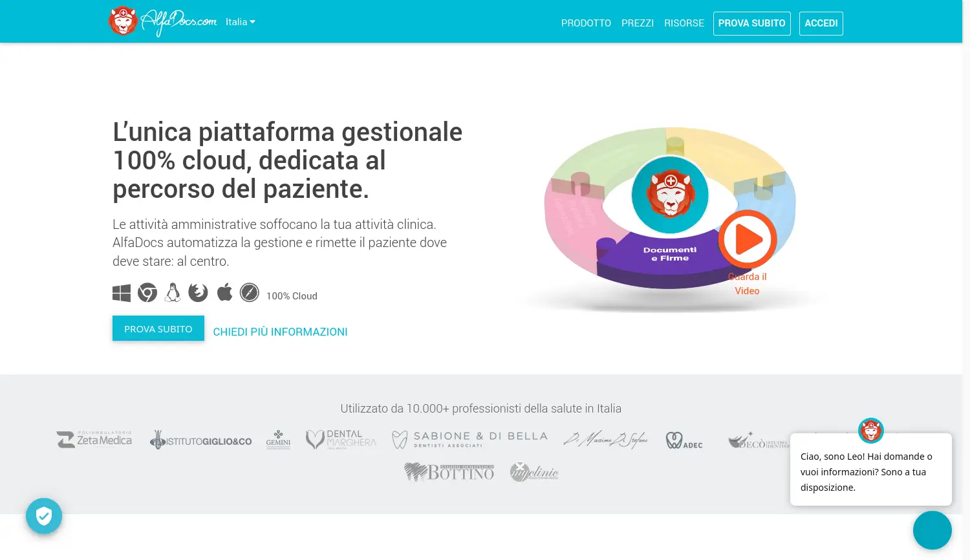The width and height of the screenshot is (970, 560).
Task: Click the Sabione & Di Bella logo
Action: click(469, 440)
